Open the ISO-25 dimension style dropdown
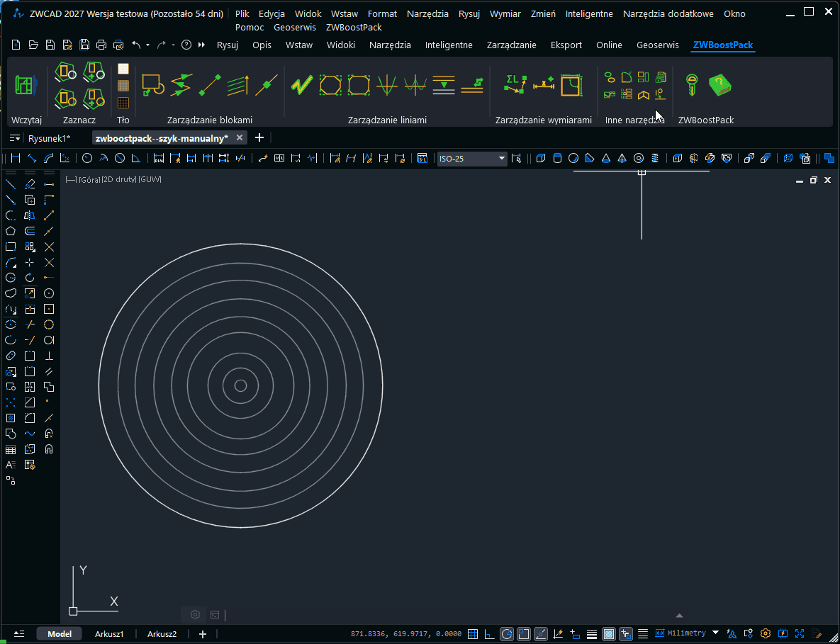The image size is (840, 644). 501,159
